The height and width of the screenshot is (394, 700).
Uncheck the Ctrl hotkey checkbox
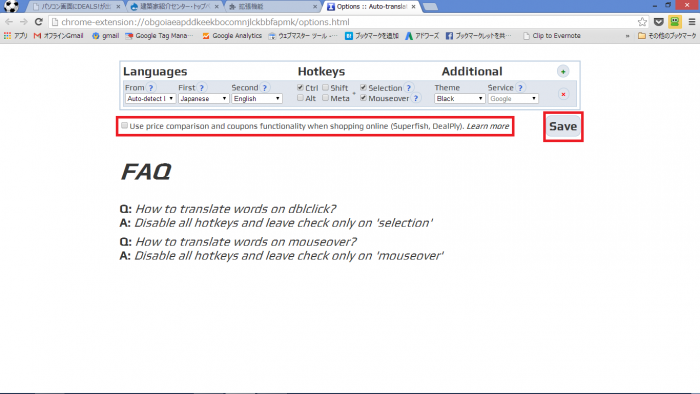[300, 87]
